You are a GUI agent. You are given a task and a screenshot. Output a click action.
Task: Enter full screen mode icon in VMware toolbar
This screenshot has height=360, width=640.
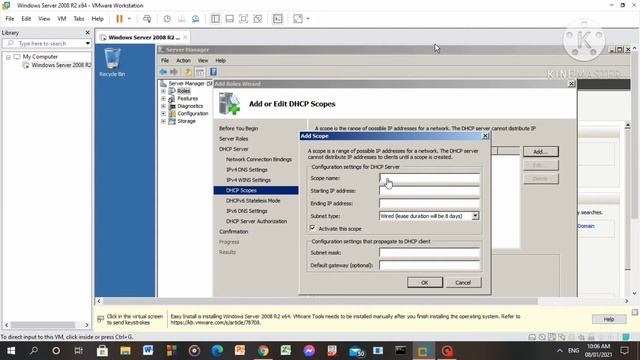click(243, 19)
